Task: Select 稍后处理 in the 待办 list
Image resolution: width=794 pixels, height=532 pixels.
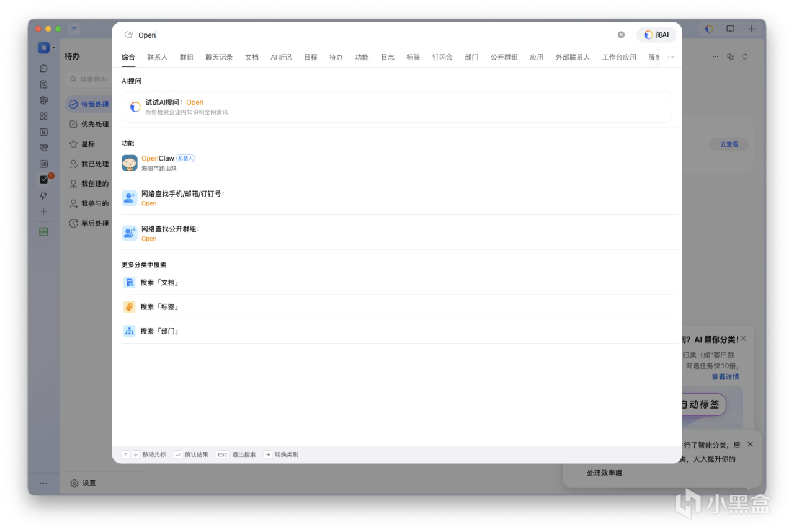Action: tap(89, 223)
